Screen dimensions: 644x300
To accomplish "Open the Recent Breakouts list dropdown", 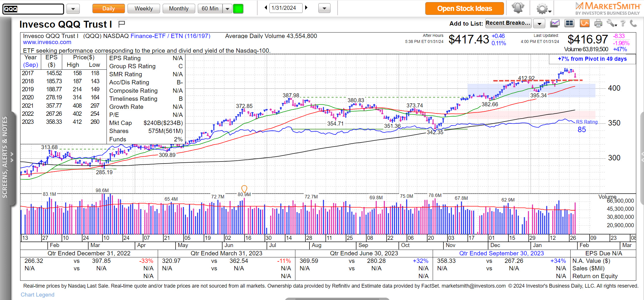I will click(539, 23).
